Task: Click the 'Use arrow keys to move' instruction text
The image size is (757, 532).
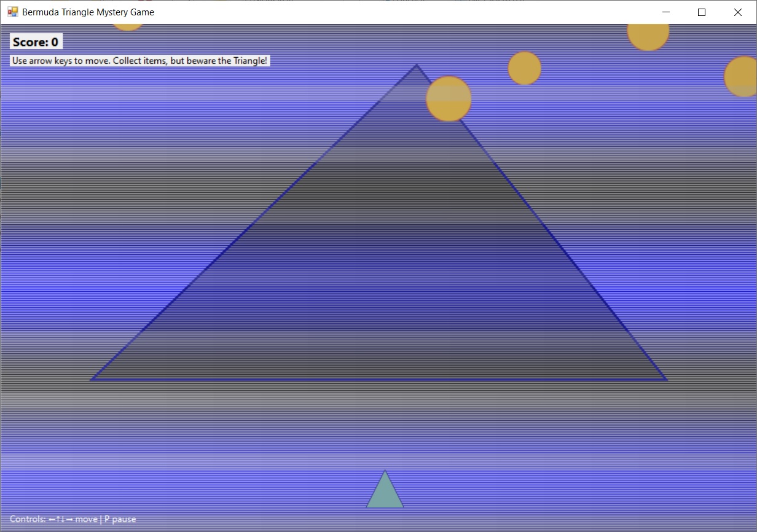Action: tap(139, 61)
